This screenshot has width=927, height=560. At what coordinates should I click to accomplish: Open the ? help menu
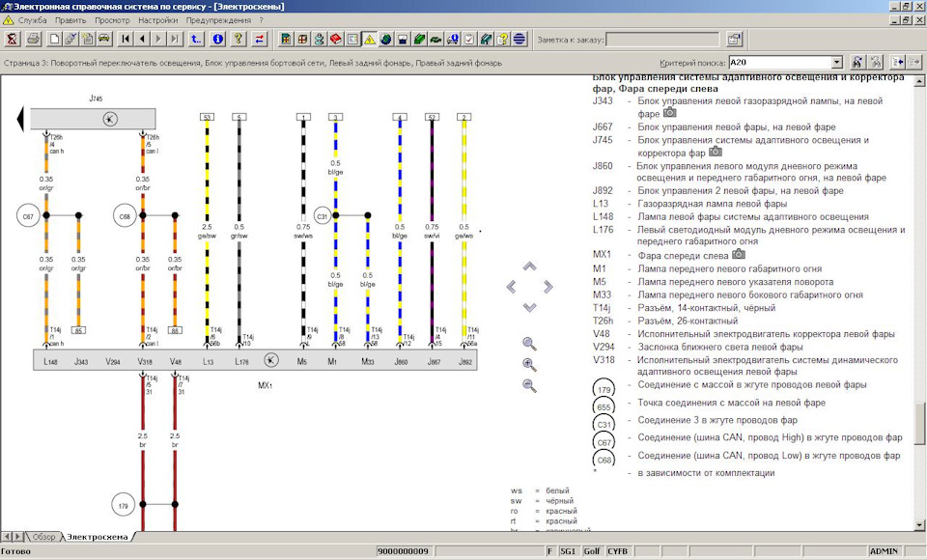coord(262,20)
